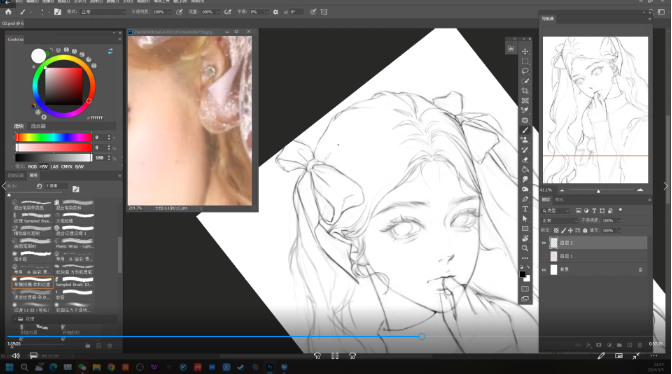Exit fullscreen in video player
Image resolution: width=672 pixels, height=374 pixels.
click(x=636, y=356)
